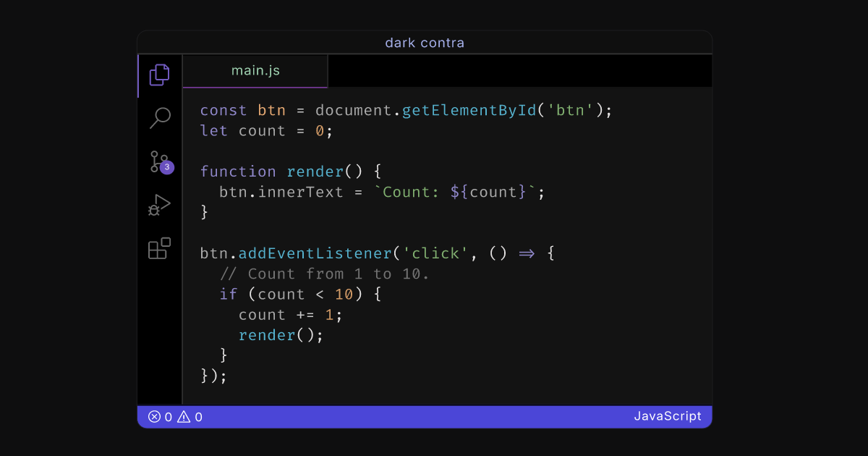
Task: Open the Search magnifier icon
Action: [159, 118]
